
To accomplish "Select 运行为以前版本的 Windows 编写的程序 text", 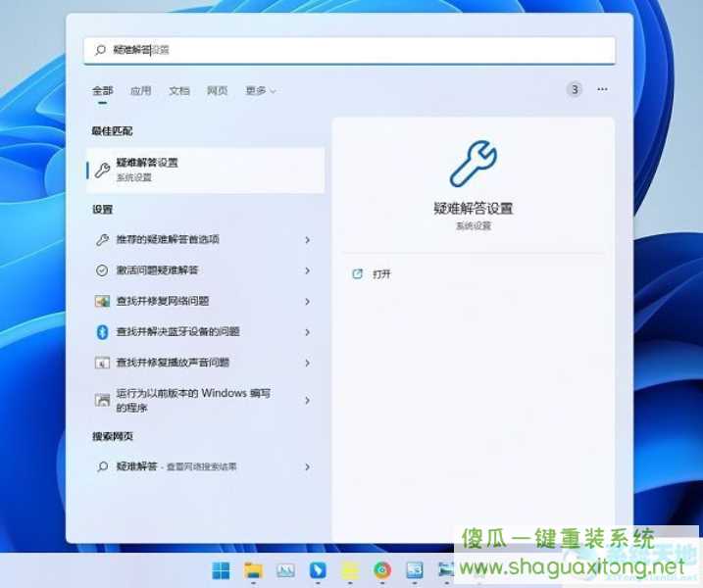I will click(x=193, y=400).
